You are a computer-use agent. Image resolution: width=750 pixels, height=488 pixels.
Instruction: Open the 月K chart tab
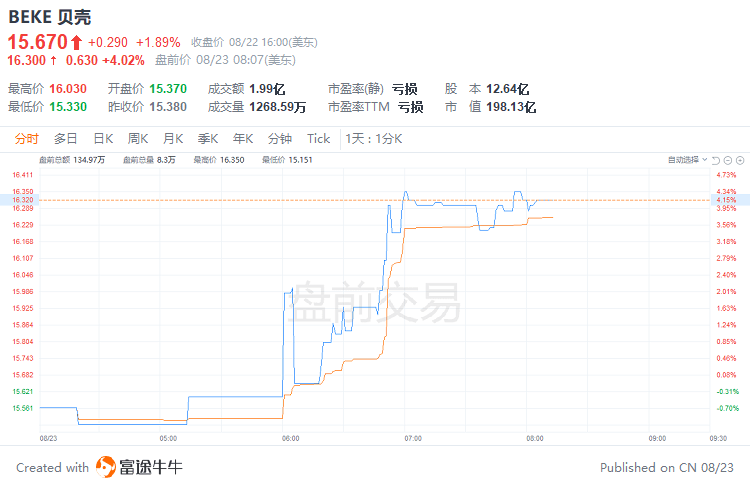(173, 139)
